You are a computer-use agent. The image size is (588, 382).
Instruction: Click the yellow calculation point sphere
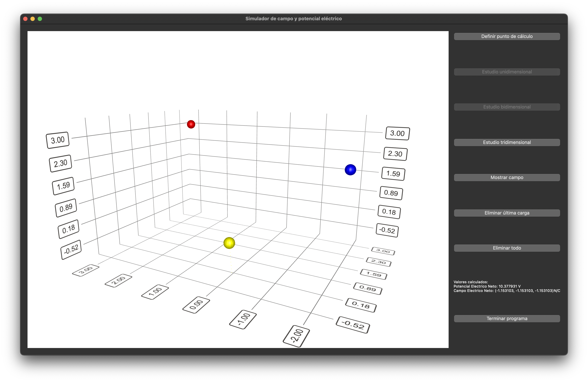coord(229,243)
